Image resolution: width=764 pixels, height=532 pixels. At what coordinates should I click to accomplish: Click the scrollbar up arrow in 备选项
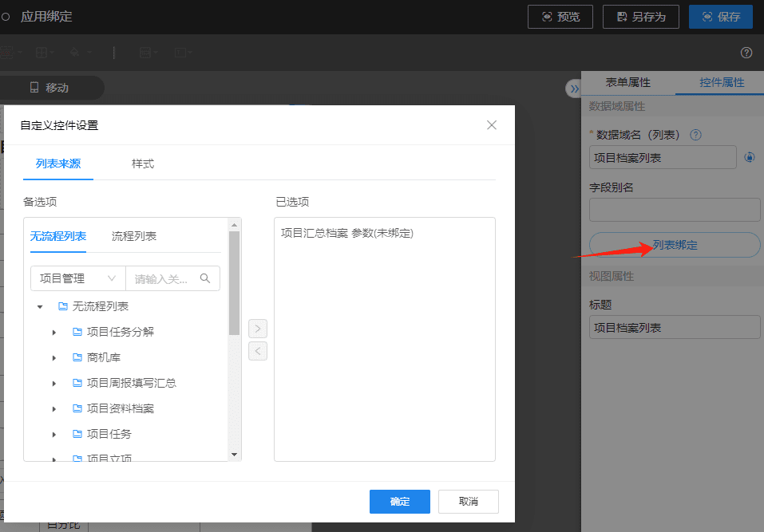tap(235, 225)
